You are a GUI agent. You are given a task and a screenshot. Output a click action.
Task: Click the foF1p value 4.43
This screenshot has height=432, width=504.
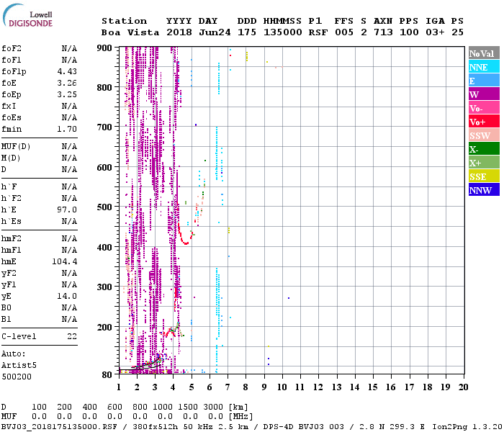[67, 71]
